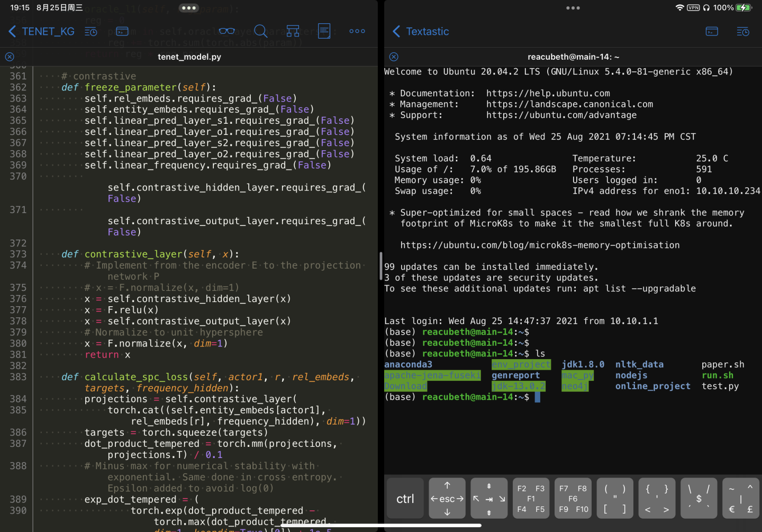Tap the tab and page navigation key

489,498
